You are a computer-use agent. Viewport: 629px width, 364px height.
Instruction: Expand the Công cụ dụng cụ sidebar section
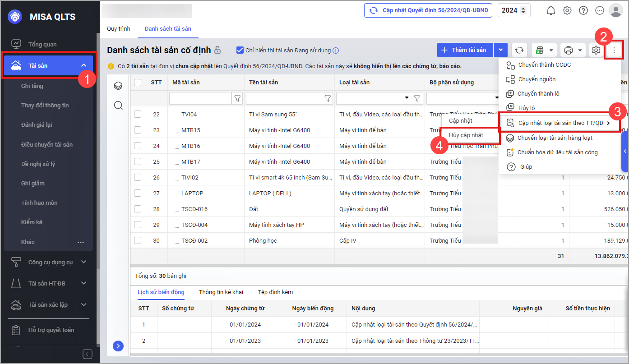83,262
